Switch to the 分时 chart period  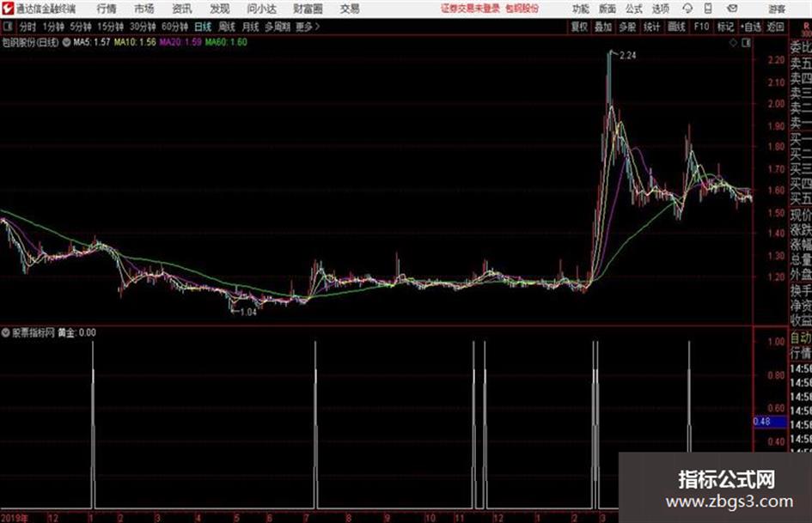pos(27,27)
